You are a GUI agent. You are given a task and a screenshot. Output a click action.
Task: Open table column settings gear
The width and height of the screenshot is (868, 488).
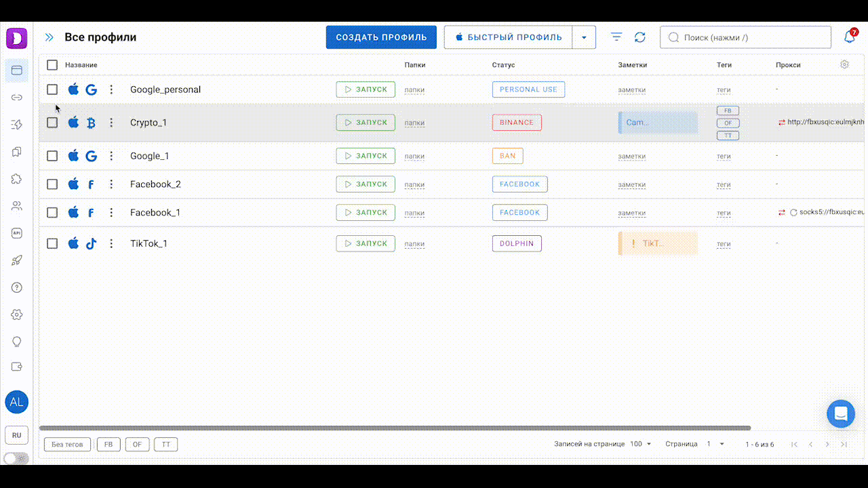click(x=844, y=64)
